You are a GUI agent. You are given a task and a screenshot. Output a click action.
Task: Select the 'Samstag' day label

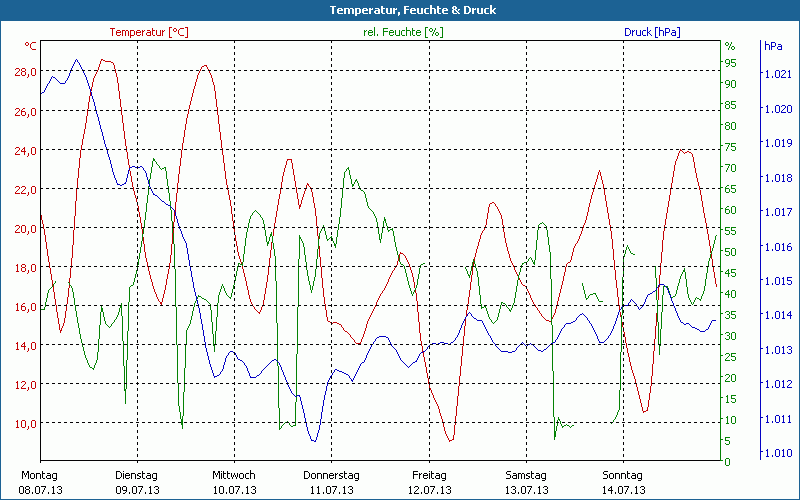[526, 475]
